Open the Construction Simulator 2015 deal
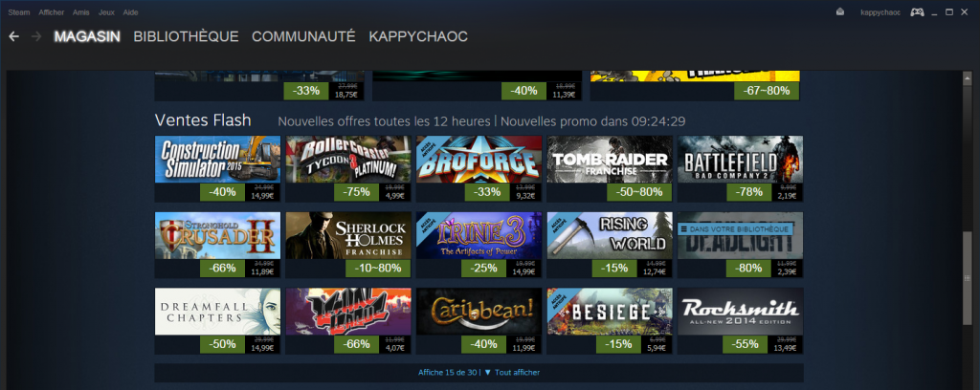Viewport: 980px width, 390px height. tap(217, 159)
